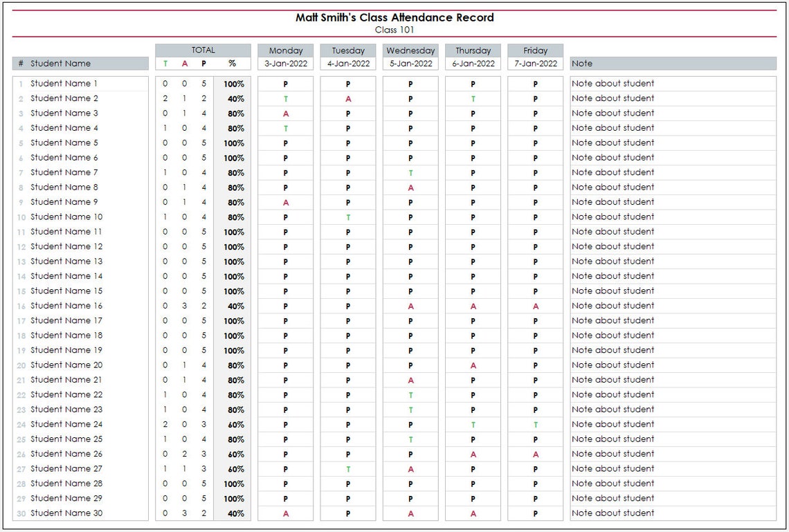The width and height of the screenshot is (789, 532).
Task: Click the A absent column header
Action: click(184, 63)
